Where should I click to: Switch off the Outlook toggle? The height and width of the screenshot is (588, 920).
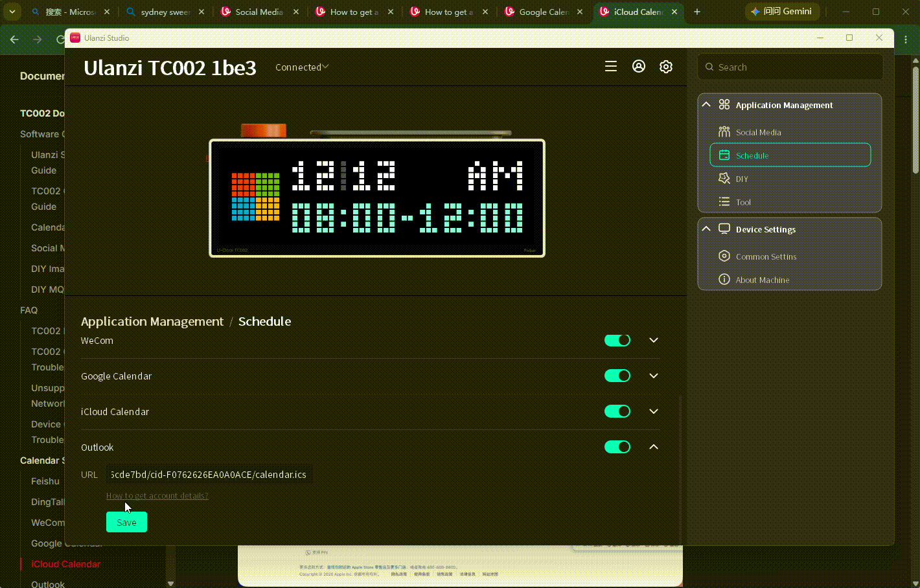point(617,447)
